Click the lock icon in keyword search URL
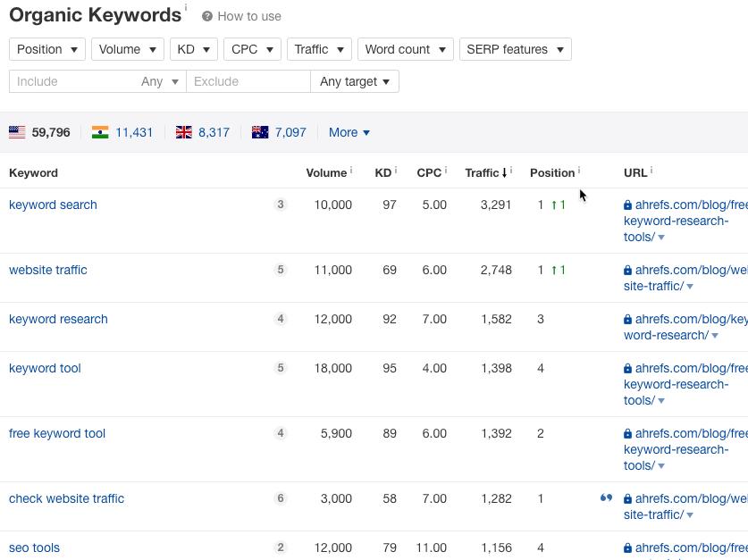Viewport: 748px width, 560px height. click(x=627, y=205)
